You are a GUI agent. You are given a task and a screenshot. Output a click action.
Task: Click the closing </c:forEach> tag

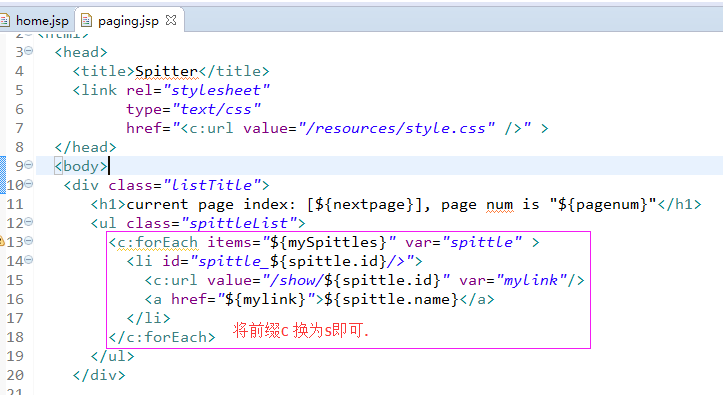point(162,337)
